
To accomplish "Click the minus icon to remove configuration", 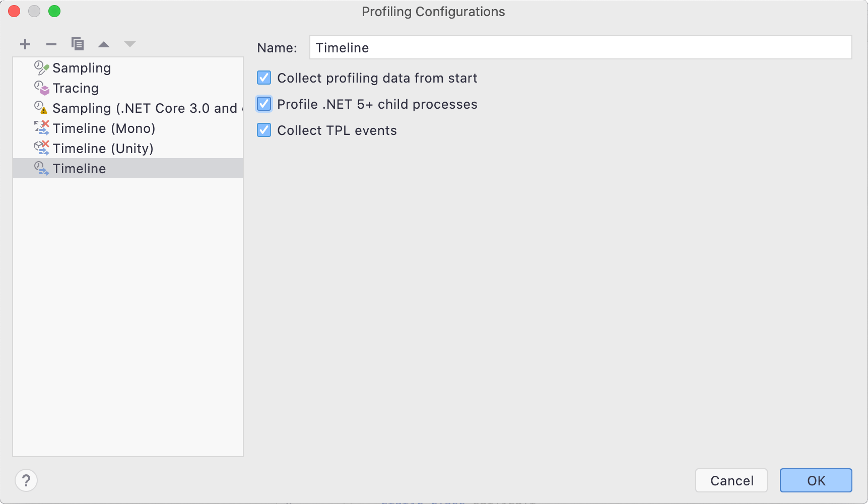I will pos(51,44).
